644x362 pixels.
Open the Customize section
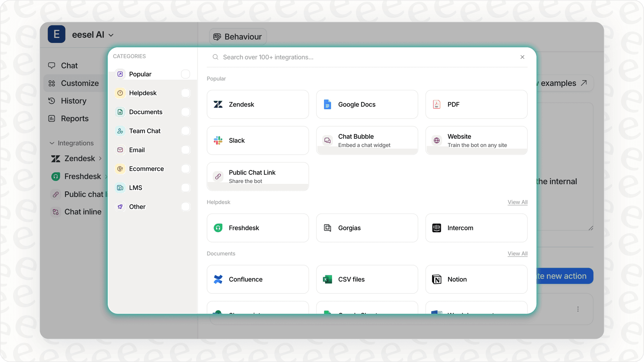[x=79, y=83]
